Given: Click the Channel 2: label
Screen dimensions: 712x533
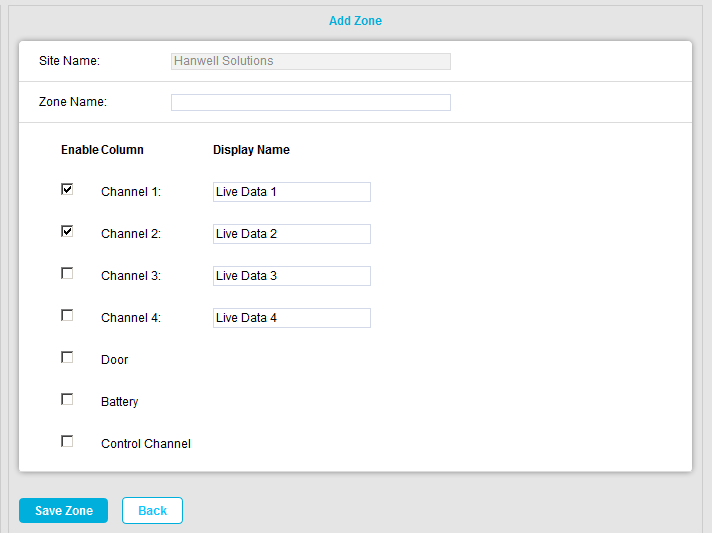Looking at the screenshot, I should (x=131, y=234).
